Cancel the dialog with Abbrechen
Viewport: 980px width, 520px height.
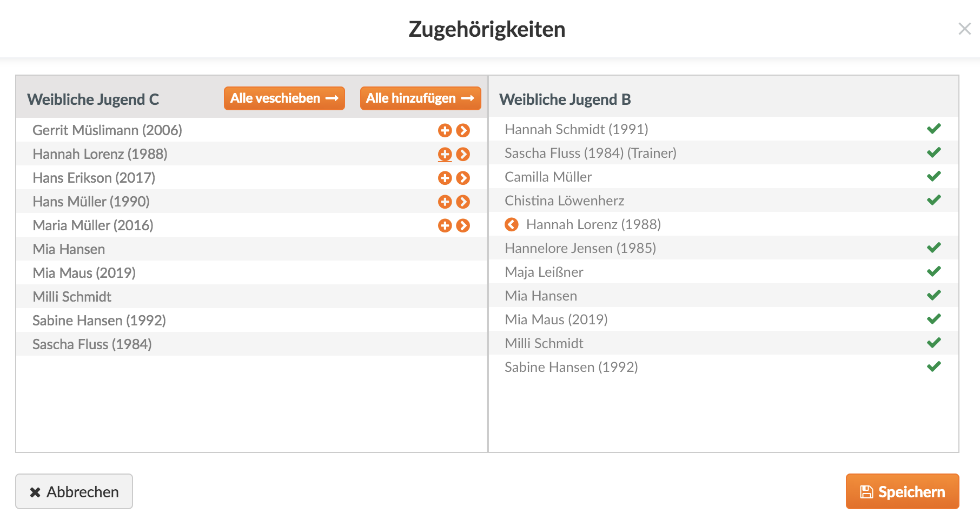[x=74, y=491]
